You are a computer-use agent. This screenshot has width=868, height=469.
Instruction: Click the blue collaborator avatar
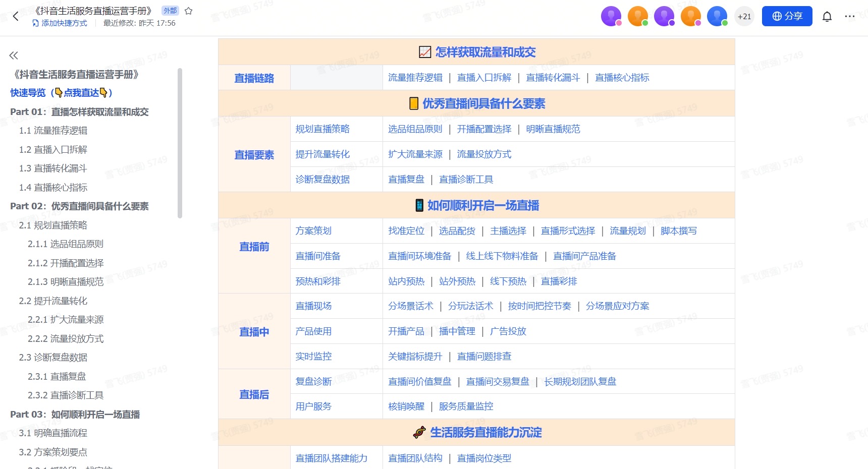tap(717, 16)
